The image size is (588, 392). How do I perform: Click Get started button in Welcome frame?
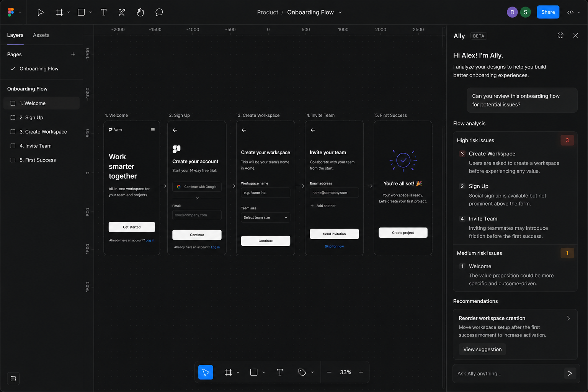click(x=132, y=227)
